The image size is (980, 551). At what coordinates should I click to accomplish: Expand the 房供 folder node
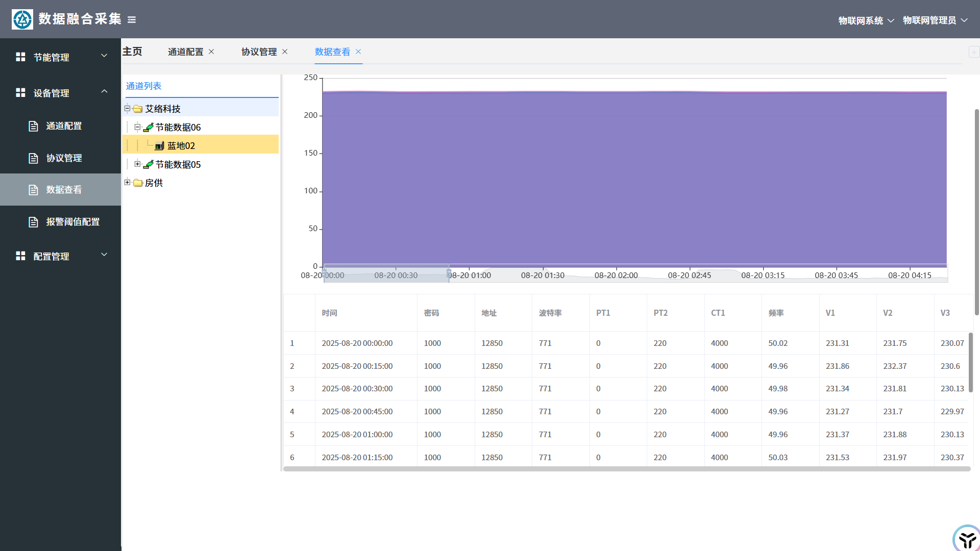pyautogui.click(x=127, y=182)
